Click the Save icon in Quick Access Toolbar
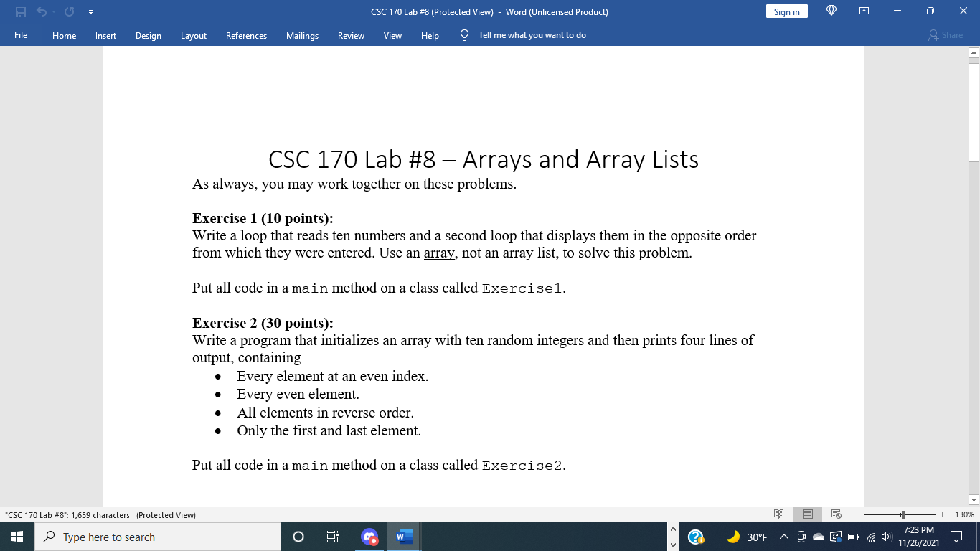Image resolution: width=980 pixels, height=551 pixels. (21, 11)
